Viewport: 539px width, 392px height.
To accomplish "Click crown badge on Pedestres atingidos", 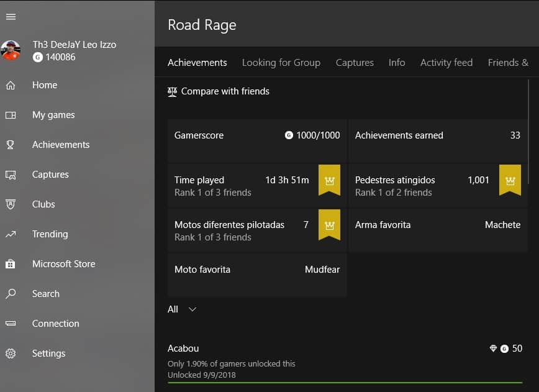I will click(510, 180).
